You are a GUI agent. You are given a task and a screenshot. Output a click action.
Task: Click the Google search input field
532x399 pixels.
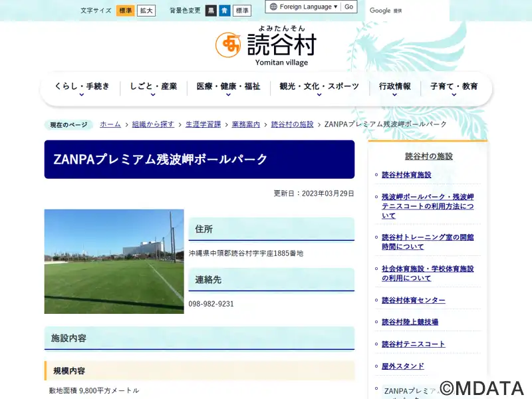[x=407, y=11]
